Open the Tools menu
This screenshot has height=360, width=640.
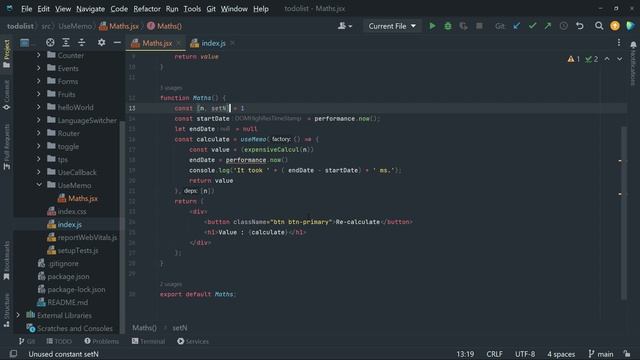click(x=192, y=9)
